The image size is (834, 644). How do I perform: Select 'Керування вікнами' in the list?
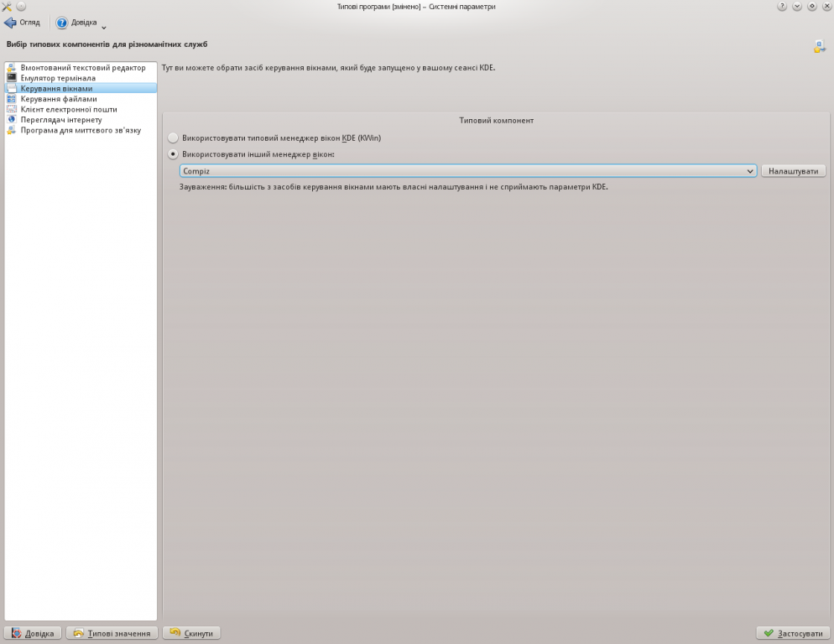[x=81, y=88]
